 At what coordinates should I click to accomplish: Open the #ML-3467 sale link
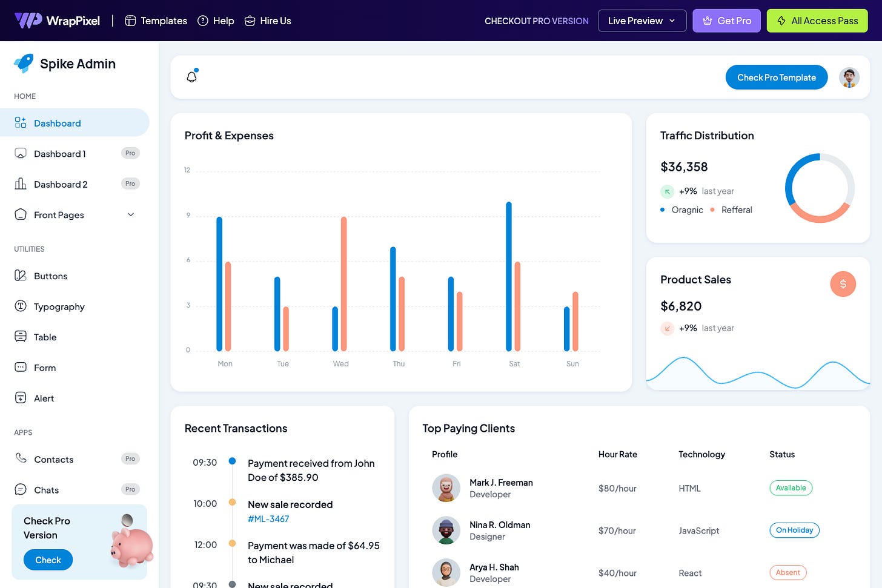click(x=268, y=518)
